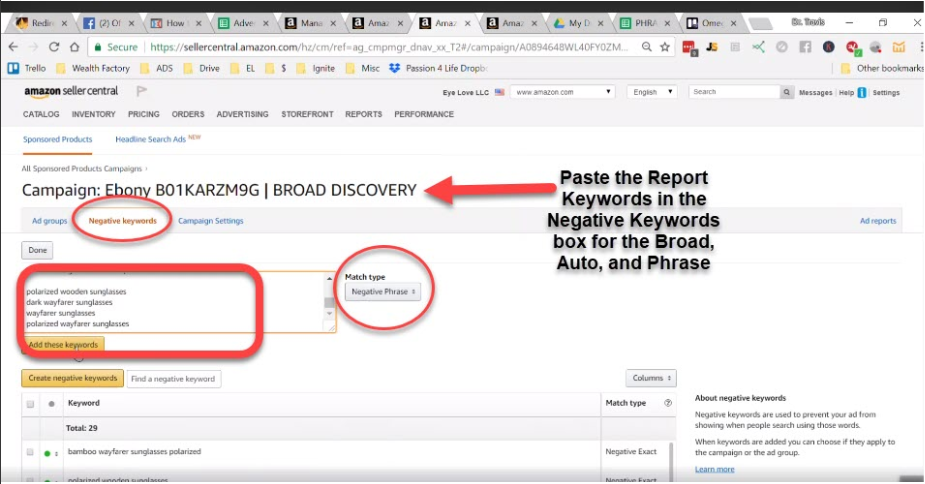The width and height of the screenshot is (925, 484).
Task: Open the JS extension icon
Action: click(x=712, y=47)
